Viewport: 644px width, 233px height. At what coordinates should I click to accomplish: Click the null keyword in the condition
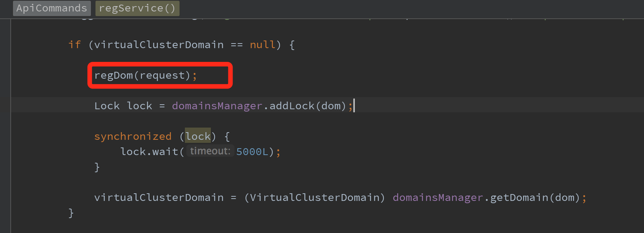pyautogui.click(x=263, y=45)
